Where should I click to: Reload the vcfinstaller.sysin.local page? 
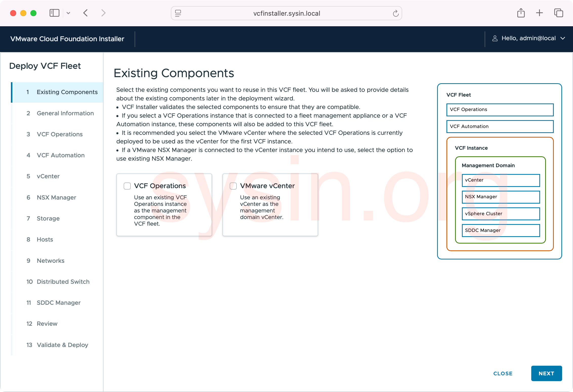(x=396, y=13)
